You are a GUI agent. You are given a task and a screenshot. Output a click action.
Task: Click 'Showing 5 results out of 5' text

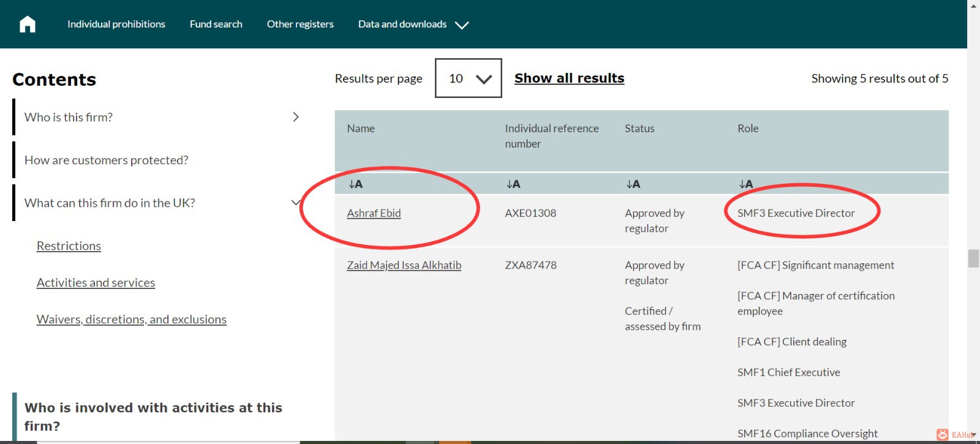click(x=880, y=78)
